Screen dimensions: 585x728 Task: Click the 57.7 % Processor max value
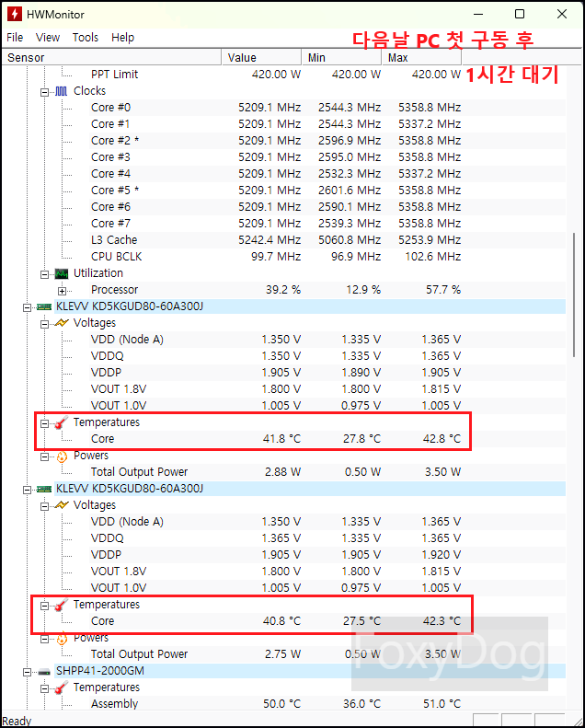(443, 290)
